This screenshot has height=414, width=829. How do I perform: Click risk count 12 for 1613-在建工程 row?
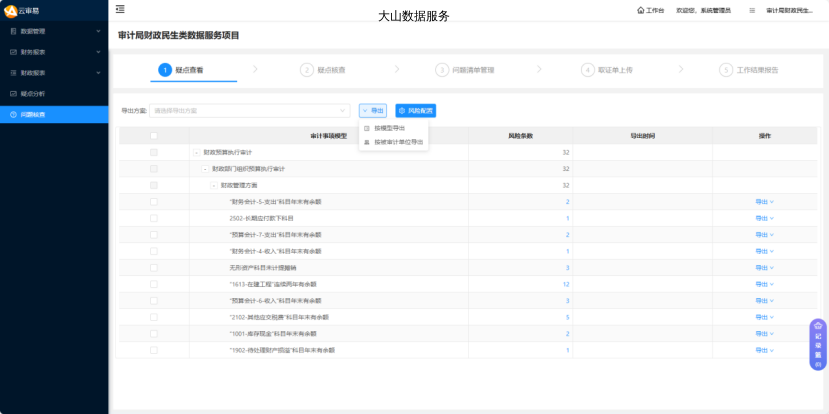pyautogui.click(x=565, y=284)
